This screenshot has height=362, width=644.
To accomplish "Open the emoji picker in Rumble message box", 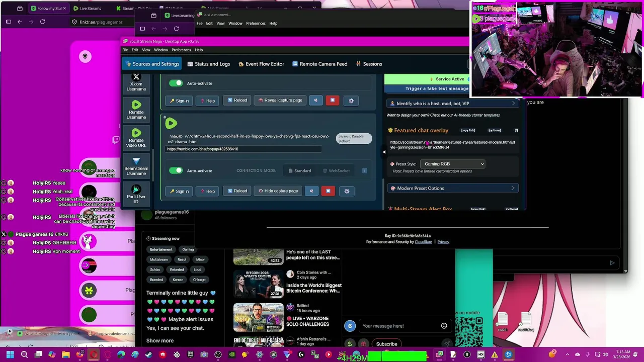I will [444, 326].
